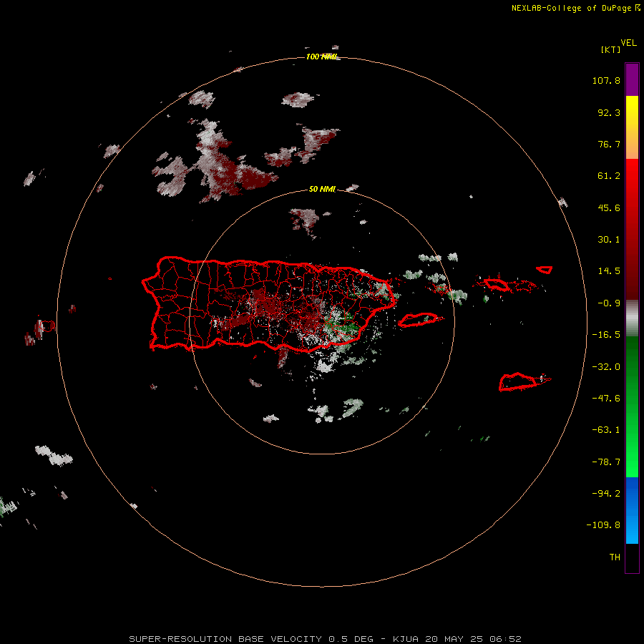The height and width of the screenshot is (644, 644).
Task: Pick the gray near-zero segment of the velocity scale
Action: coord(632,318)
